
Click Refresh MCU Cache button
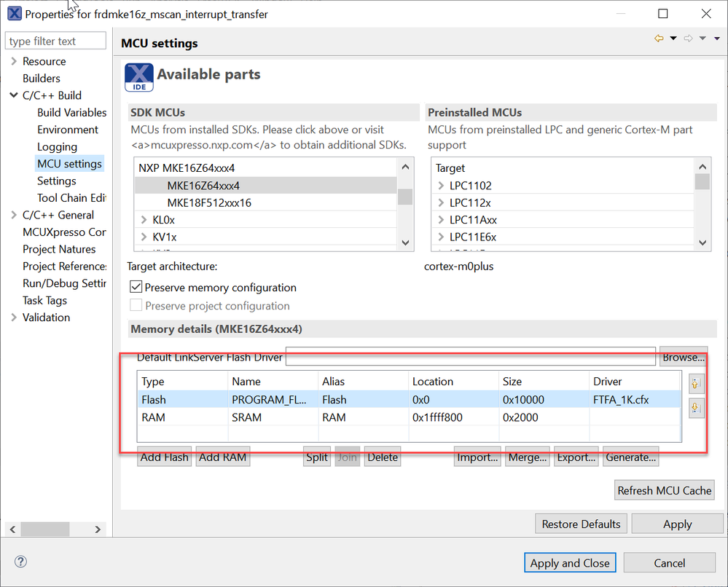point(665,490)
